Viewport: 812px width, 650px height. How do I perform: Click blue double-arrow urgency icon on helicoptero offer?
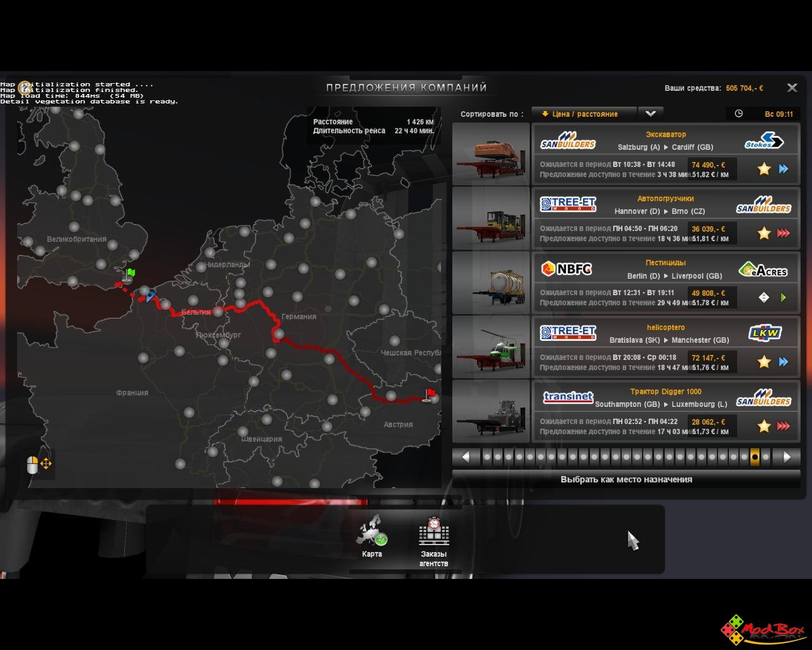(783, 362)
